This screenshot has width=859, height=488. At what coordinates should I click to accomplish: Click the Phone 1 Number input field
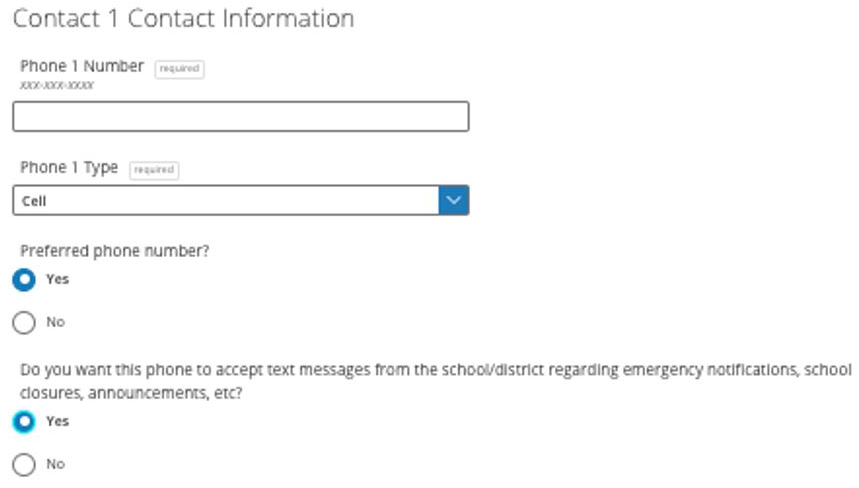240,117
